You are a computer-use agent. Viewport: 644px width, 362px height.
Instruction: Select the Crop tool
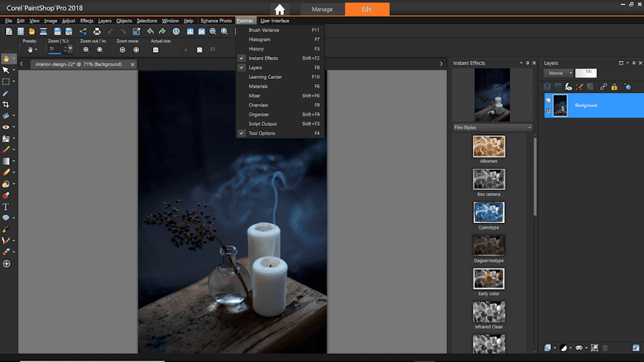(x=6, y=105)
